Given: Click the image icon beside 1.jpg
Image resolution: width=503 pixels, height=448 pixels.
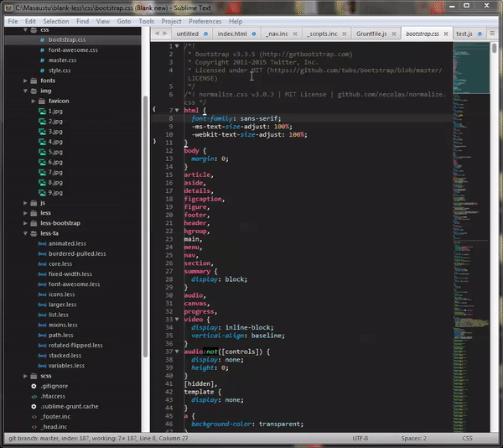Looking at the screenshot, I should (42, 112).
